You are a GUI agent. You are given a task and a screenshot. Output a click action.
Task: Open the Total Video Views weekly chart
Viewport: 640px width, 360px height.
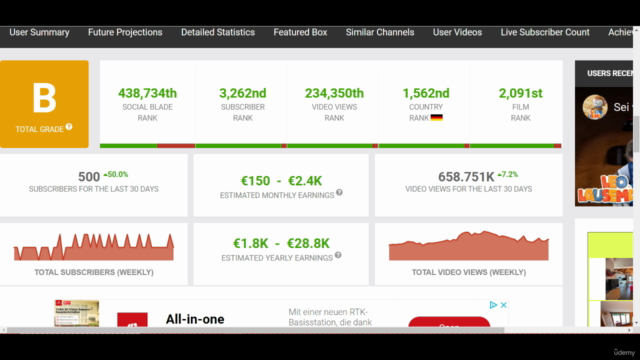tap(469, 246)
